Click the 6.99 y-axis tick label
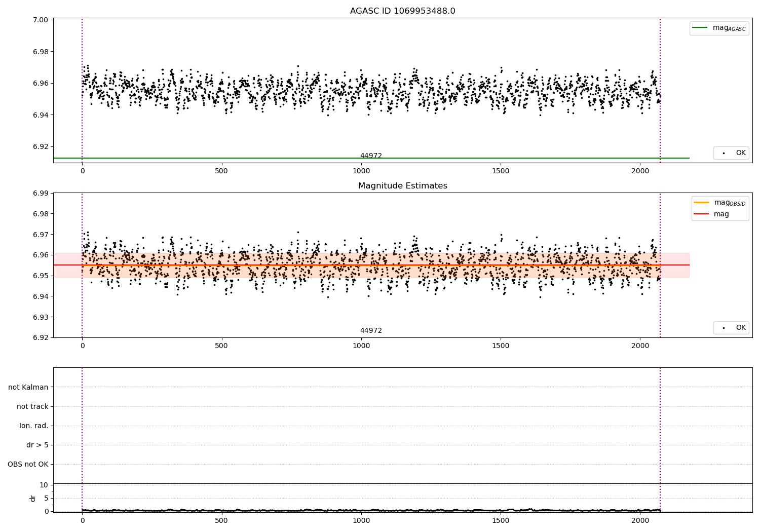Screen dimensions: 760x532 (x=41, y=193)
